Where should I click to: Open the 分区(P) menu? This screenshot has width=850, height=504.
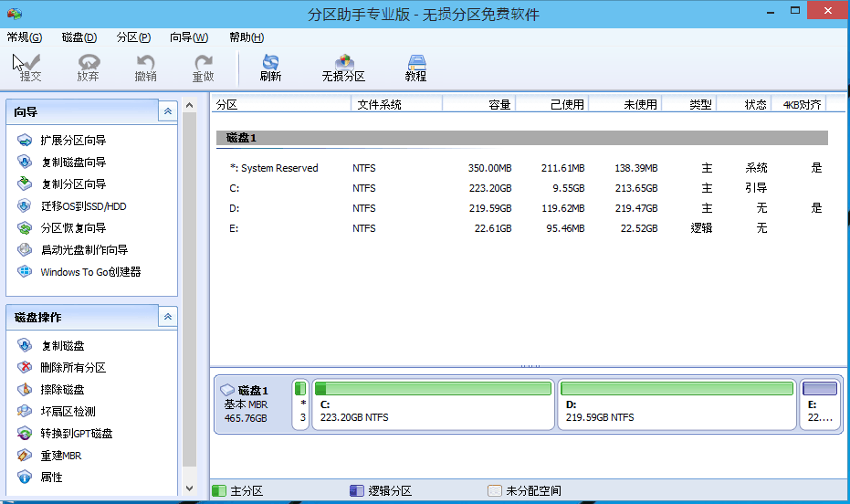[x=133, y=37]
